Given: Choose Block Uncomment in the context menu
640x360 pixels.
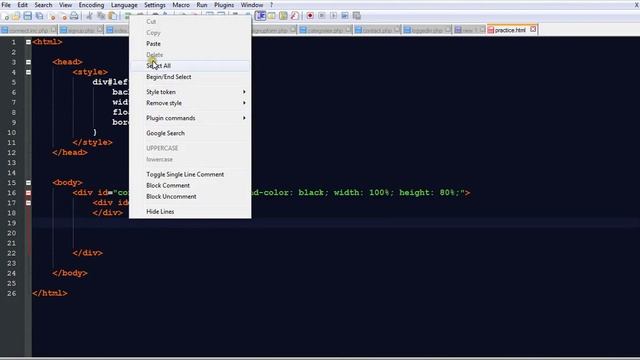Looking at the screenshot, I should pos(190,197).
